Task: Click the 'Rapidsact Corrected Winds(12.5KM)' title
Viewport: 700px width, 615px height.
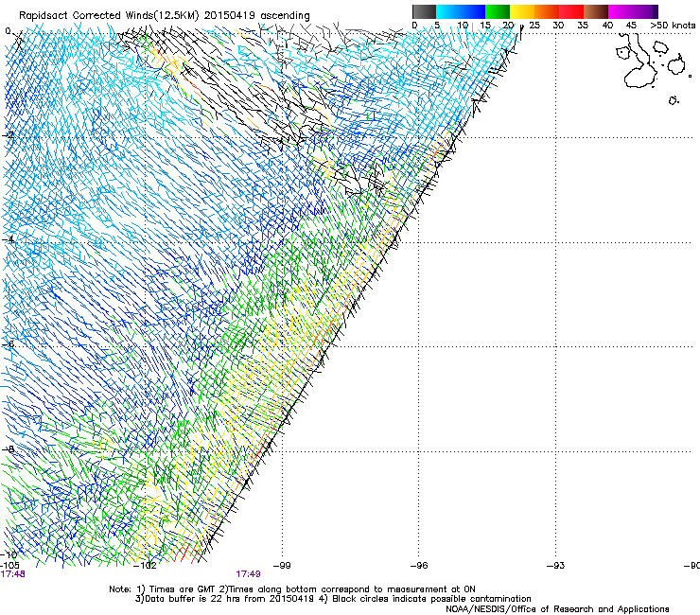Action: (109, 16)
